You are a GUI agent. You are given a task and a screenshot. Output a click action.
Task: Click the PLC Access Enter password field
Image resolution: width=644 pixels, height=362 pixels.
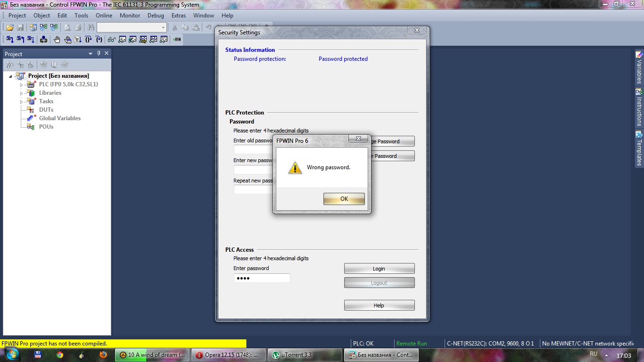pyautogui.click(x=262, y=278)
